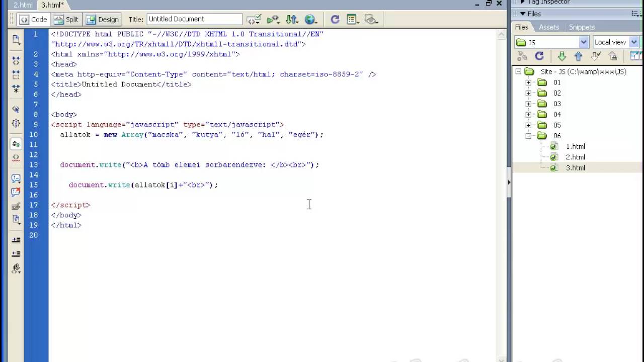Click the Collapse Selection icon
The width and height of the screenshot is (644, 362).
tap(16, 75)
